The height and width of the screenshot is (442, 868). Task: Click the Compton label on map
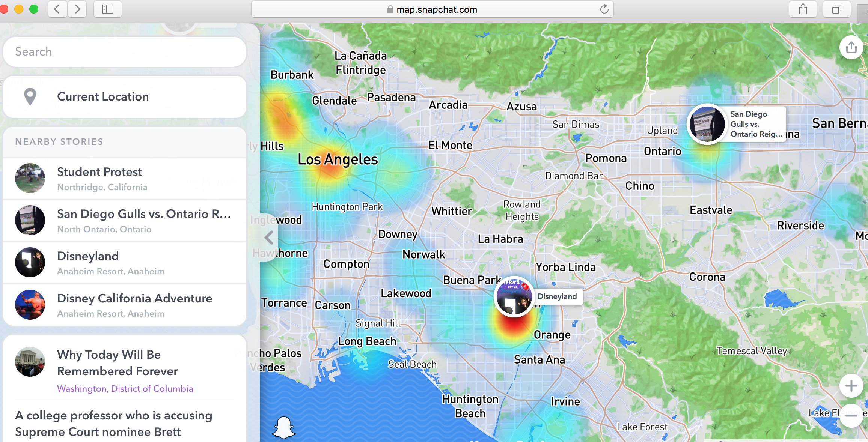tap(346, 264)
